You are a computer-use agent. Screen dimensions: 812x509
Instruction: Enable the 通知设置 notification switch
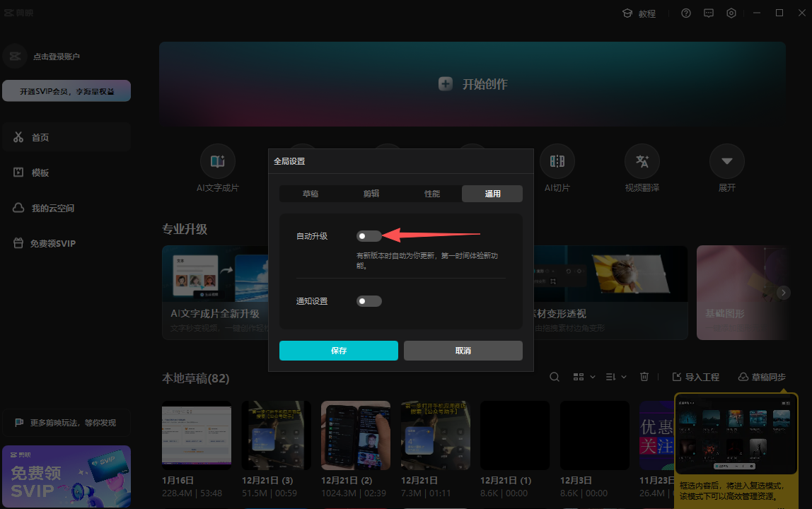tap(369, 301)
